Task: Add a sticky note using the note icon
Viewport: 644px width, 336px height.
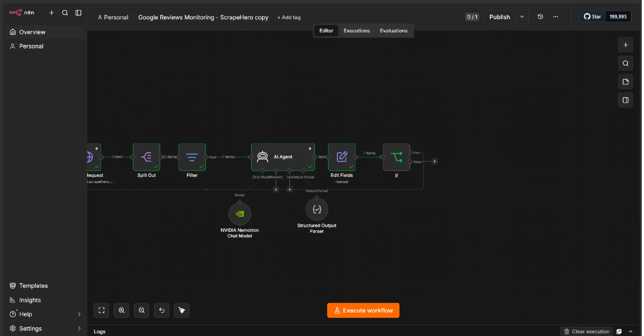Action: pos(625,82)
